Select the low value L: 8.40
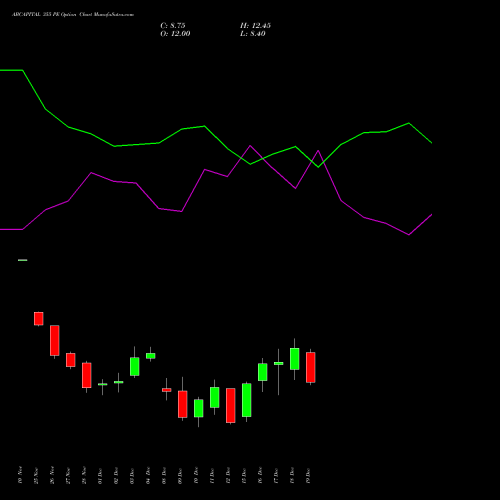 [x=253, y=34]
